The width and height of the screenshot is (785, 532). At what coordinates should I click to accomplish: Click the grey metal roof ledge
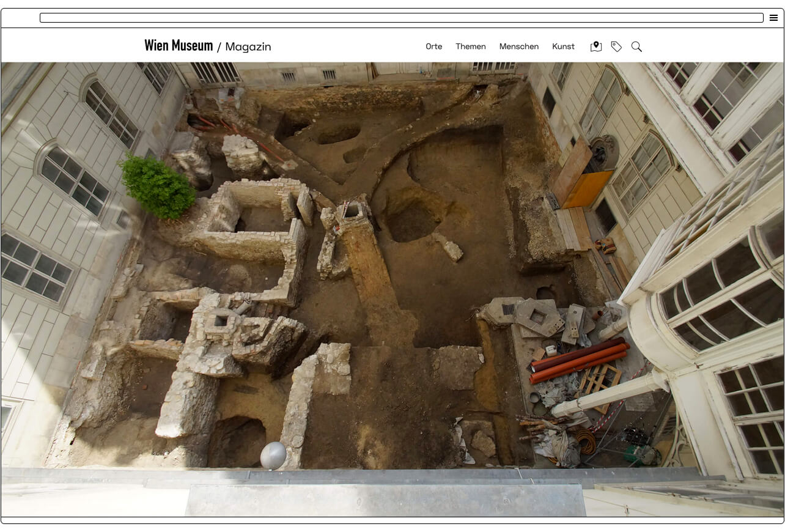(385, 500)
